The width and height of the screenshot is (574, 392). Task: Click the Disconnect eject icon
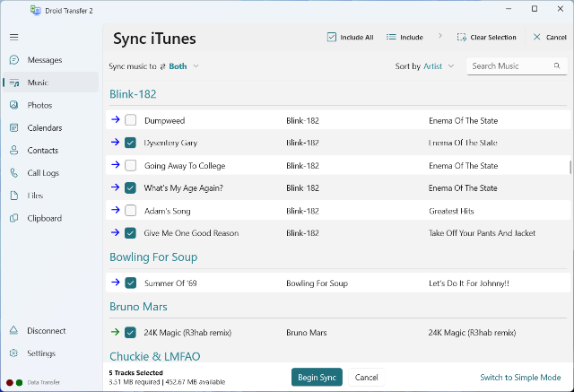point(13,330)
